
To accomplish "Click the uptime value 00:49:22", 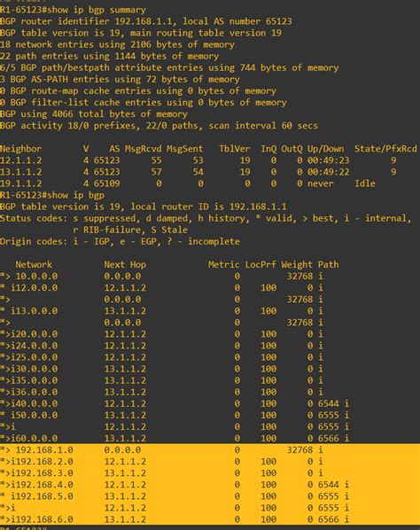I will (x=328, y=172).
